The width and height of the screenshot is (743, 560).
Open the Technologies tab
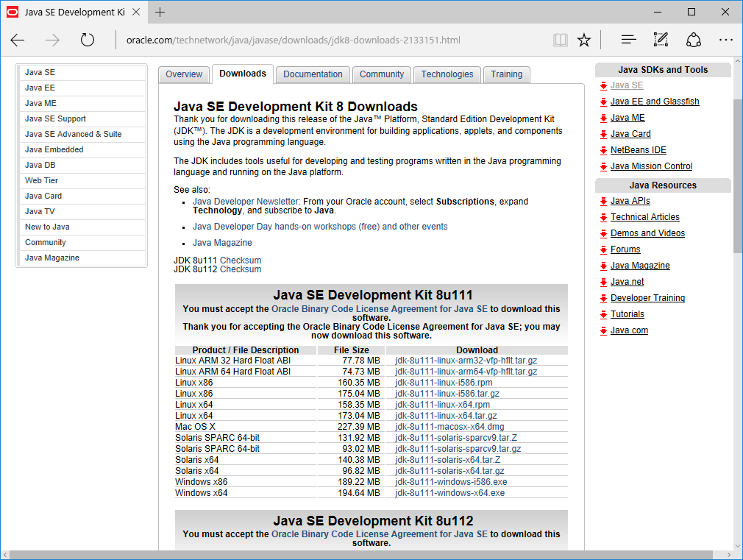(447, 74)
